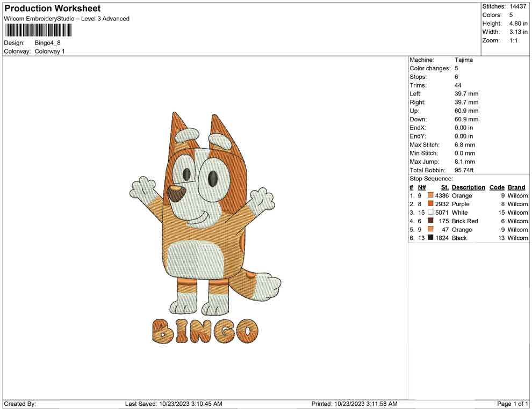This screenshot has width=532, height=409.
Task: Click the 'Colorway 1' value
Action: point(49,52)
